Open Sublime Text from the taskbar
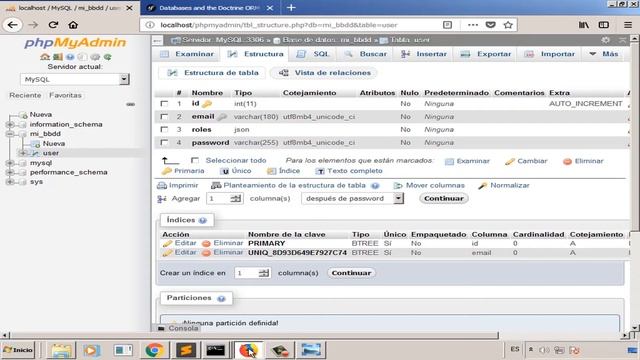The width and height of the screenshot is (640, 360). [186, 350]
